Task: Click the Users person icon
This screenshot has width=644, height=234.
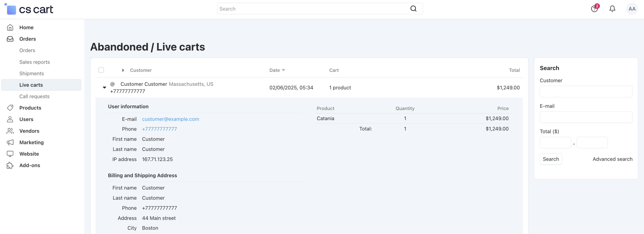Action: pyautogui.click(x=10, y=119)
